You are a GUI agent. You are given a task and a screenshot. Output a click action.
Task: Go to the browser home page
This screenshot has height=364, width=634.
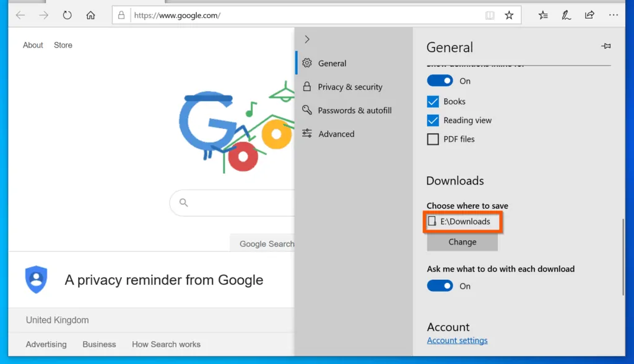tap(90, 15)
